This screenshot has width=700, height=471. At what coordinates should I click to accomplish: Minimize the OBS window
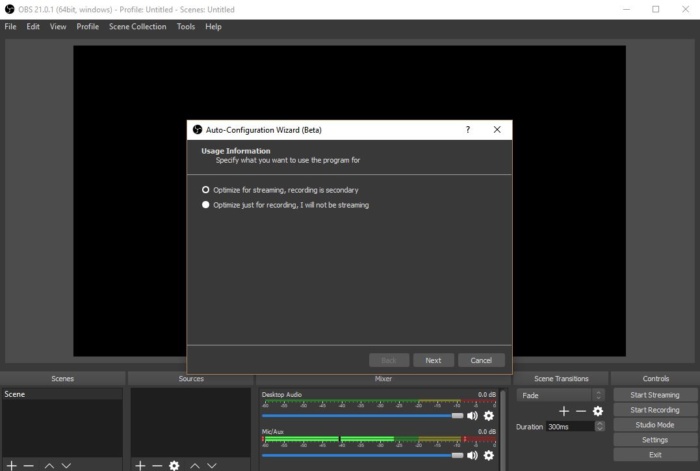click(626, 9)
